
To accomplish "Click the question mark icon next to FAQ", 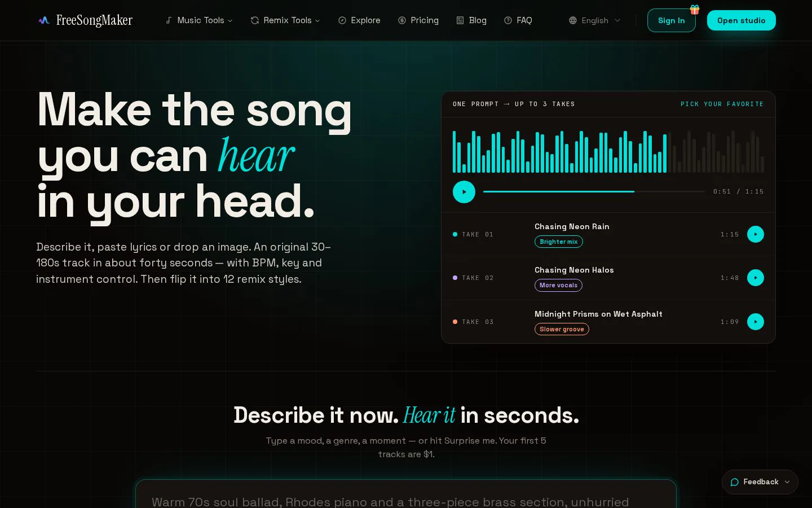I will click(x=508, y=20).
